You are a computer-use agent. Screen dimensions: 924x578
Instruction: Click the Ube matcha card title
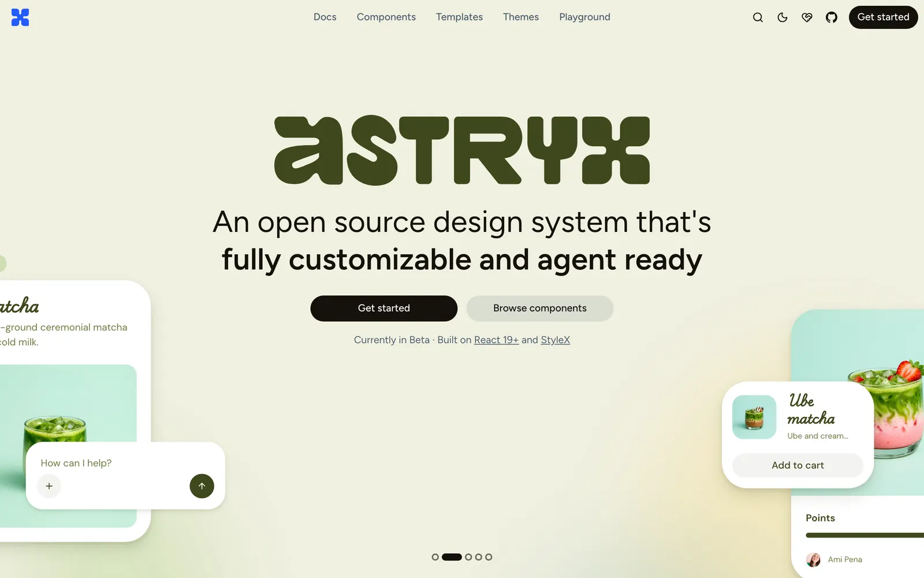[811, 409]
